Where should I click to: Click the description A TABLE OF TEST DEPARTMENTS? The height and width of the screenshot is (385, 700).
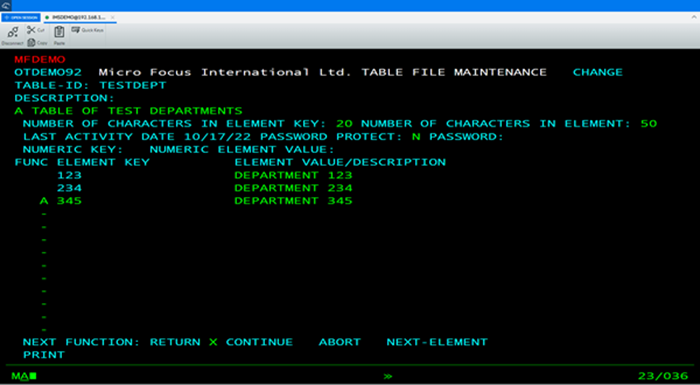tap(129, 111)
